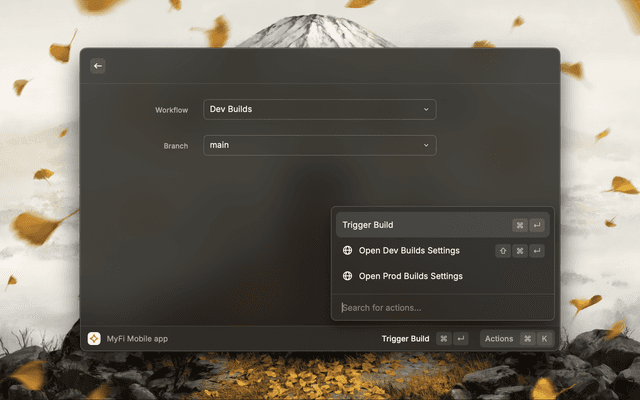Focus the Search for actions field
This screenshot has height=400, width=640.
tap(440, 307)
